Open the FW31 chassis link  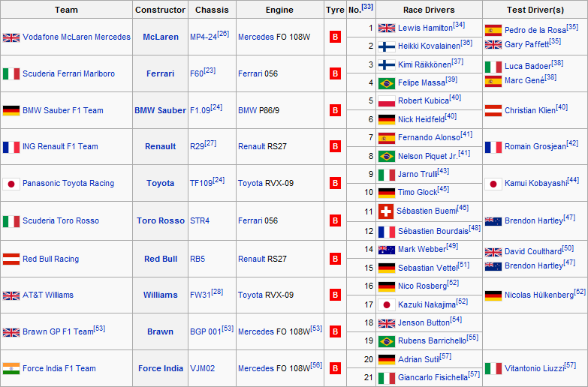tap(201, 295)
